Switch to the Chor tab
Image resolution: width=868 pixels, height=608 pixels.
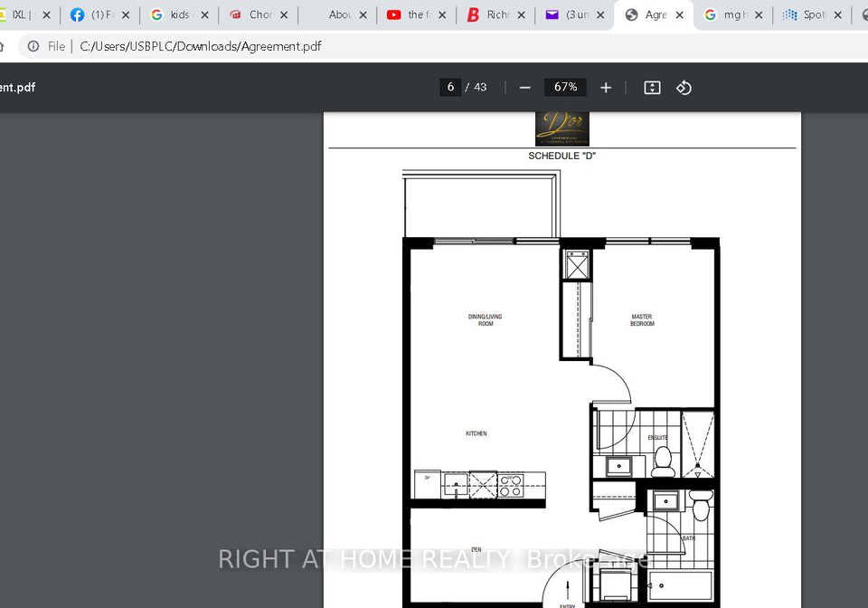pos(252,15)
